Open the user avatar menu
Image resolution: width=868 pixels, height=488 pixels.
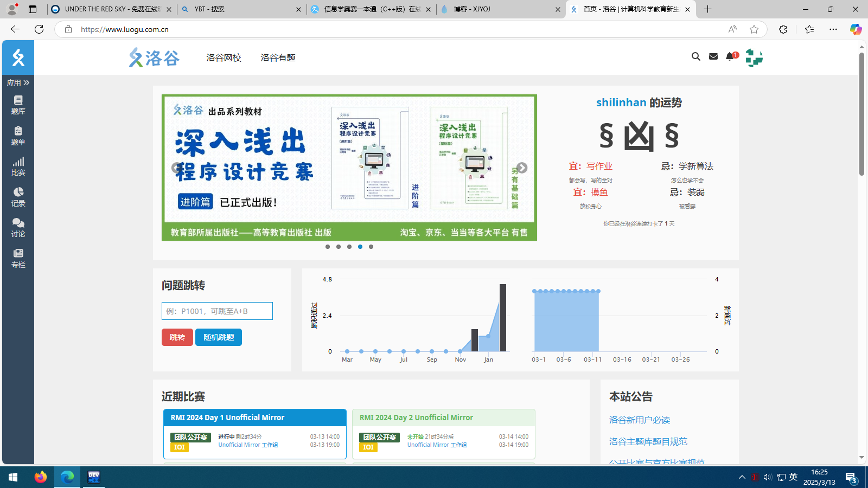tap(754, 57)
